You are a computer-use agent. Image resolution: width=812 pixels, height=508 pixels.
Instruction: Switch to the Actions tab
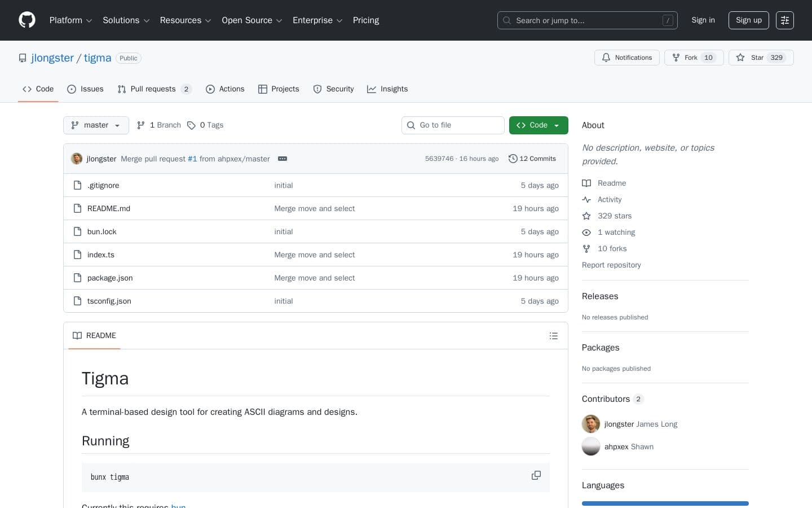225,89
